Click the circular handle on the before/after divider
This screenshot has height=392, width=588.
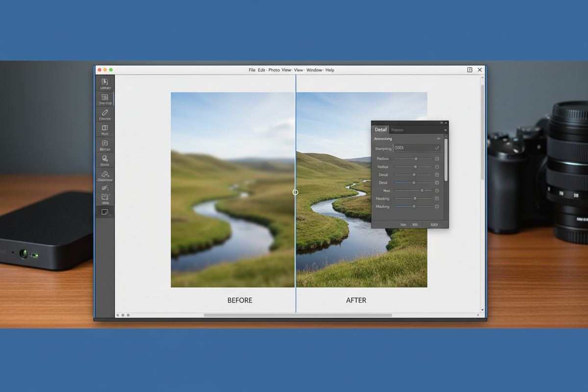tap(295, 192)
